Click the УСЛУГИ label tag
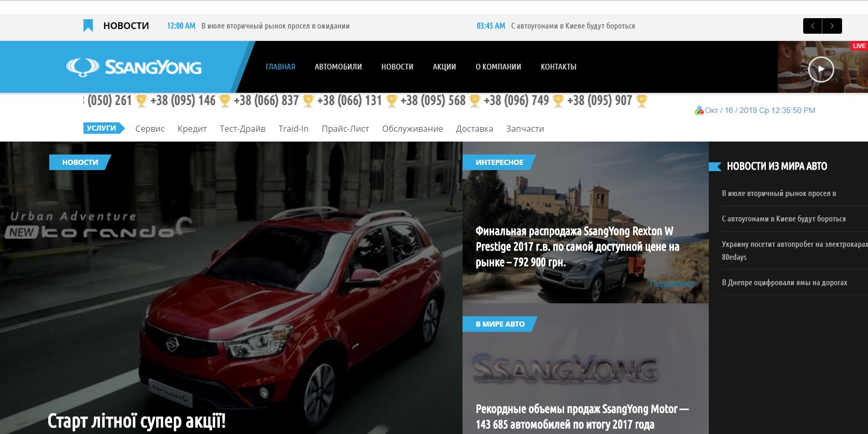The height and width of the screenshot is (434, 868). 104,128
